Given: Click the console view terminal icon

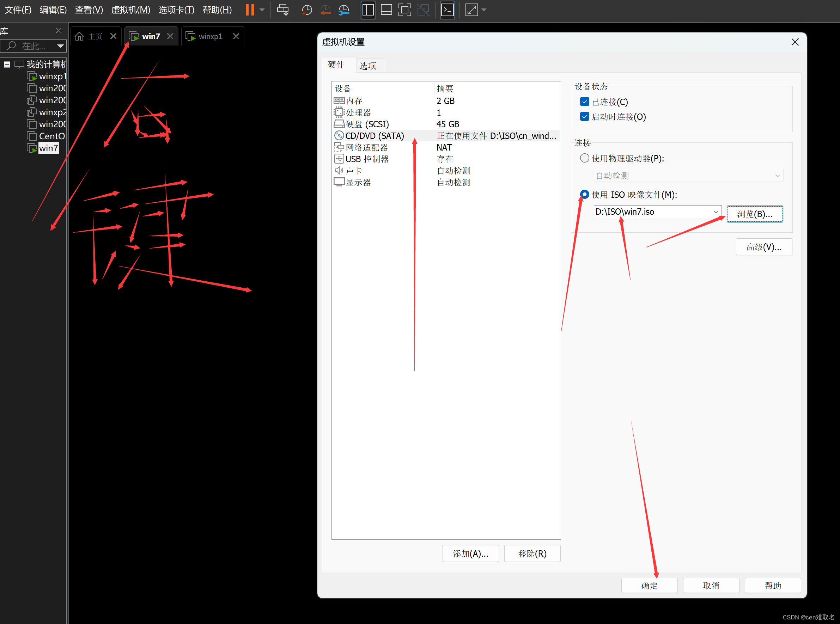Looking at the screenshot, I should coord(448,10).
